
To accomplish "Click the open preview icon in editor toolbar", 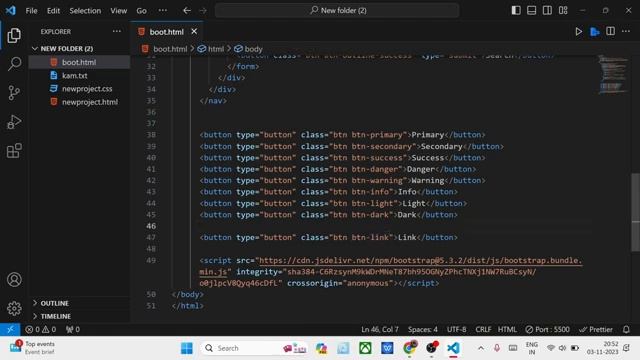I will click(595, 31).
